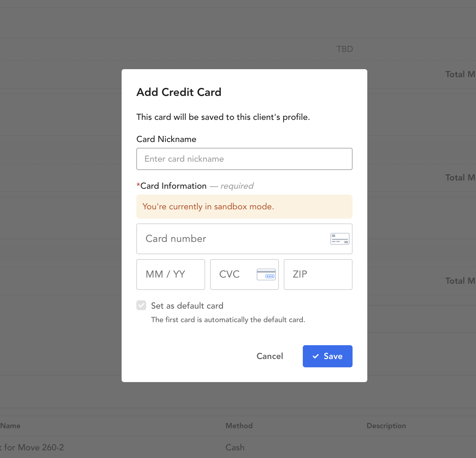Click the Add Credit Card dialog title

(x=179, y=92)
